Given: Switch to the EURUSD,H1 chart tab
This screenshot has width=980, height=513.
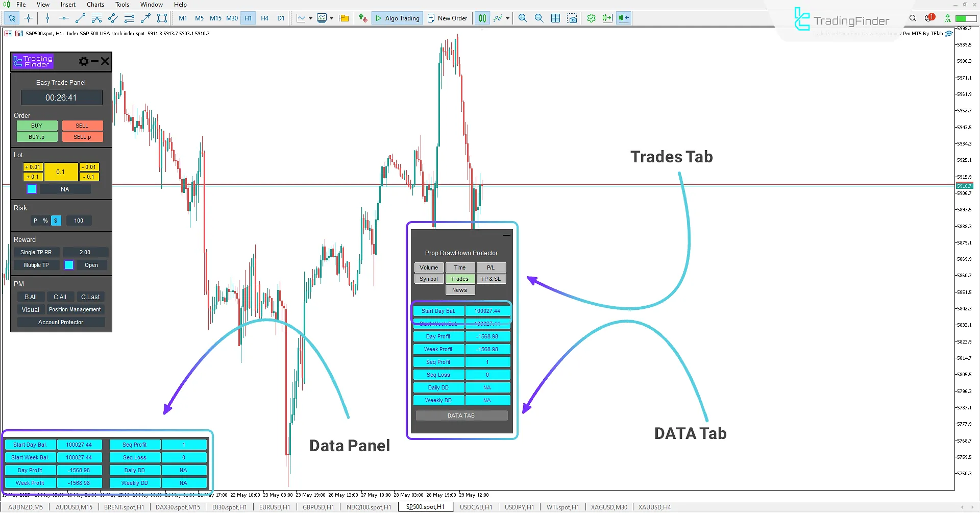Looking at the screenshot, I should pyautogui.click(x=274, y=507).
